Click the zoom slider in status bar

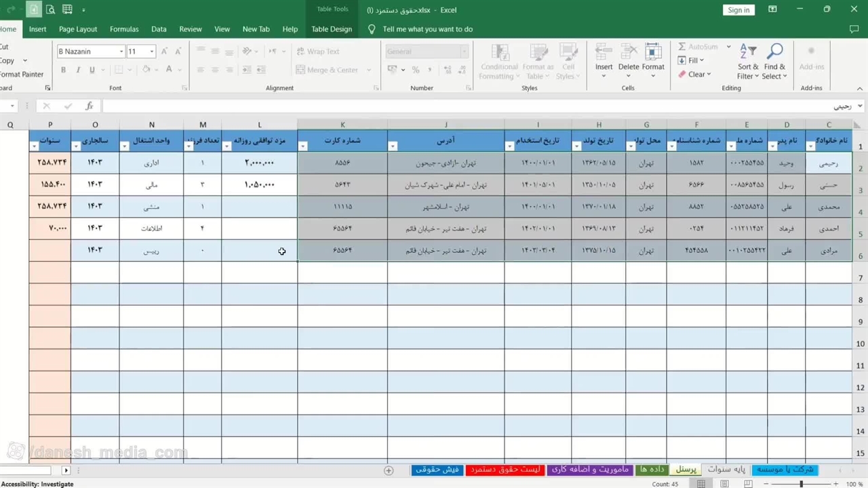pyautogui.click(x=801, y=484)
